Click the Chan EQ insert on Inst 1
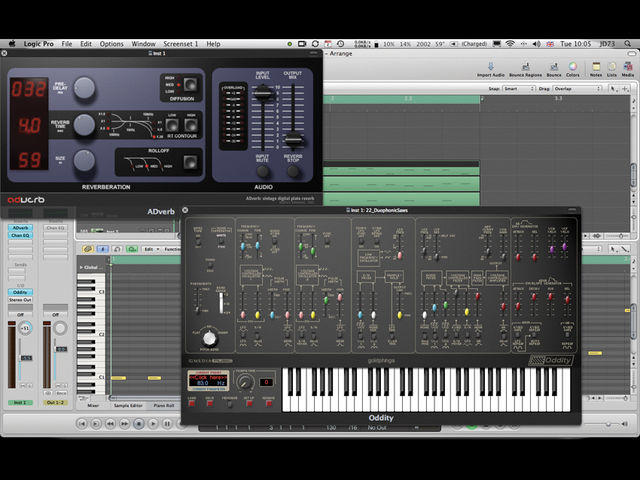Viewport: 640px width, 480px height. (x=20, y=236)
